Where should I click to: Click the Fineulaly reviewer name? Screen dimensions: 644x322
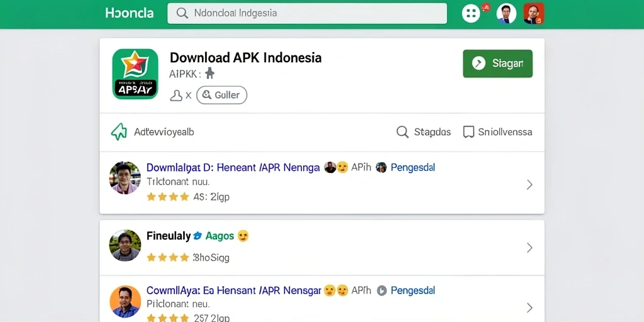(169, 236)
